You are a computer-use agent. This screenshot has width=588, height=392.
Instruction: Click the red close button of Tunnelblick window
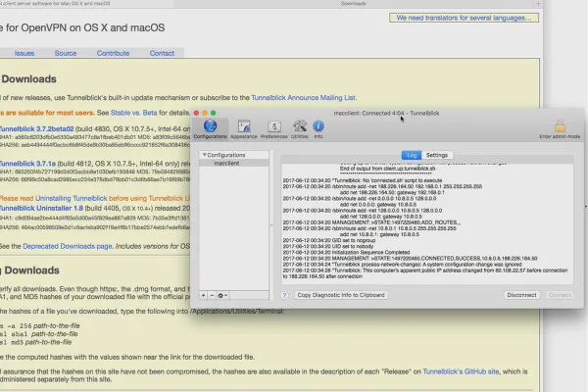[x=196, y=113]
